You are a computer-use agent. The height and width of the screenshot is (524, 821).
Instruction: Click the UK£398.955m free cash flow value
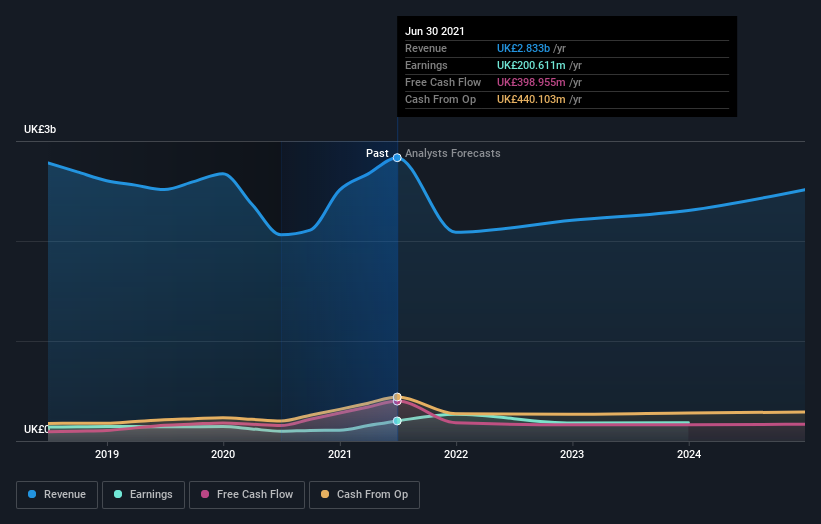point(531,82)
